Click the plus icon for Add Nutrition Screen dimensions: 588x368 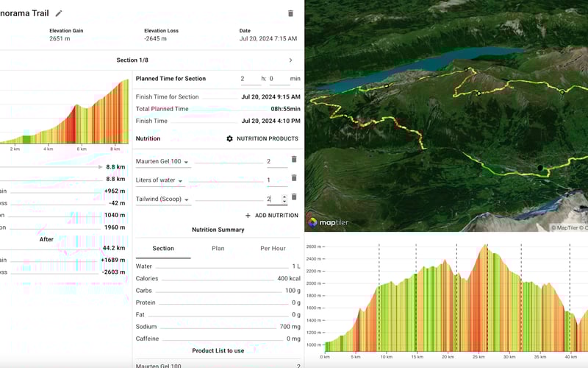click(x=248, y=216)
